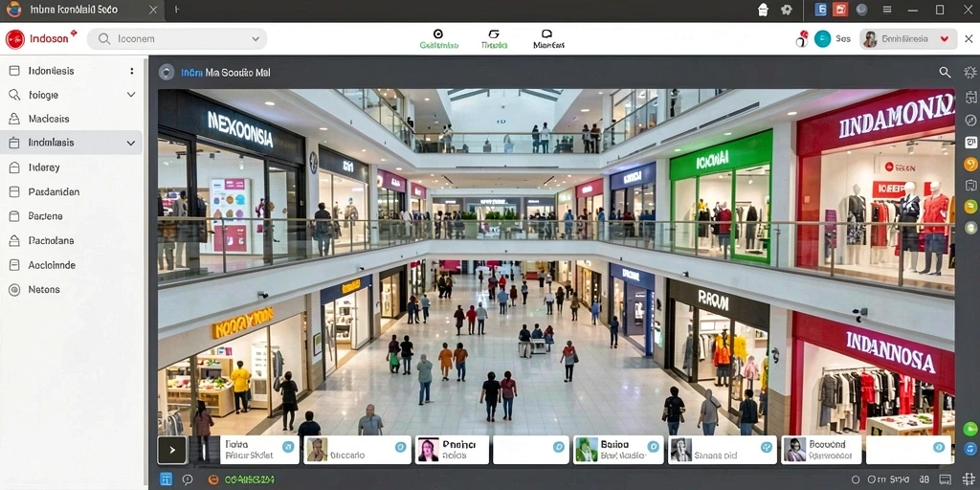980x490 pixels.
Task: Open search in the viewer header
Action: click(945, 73)
